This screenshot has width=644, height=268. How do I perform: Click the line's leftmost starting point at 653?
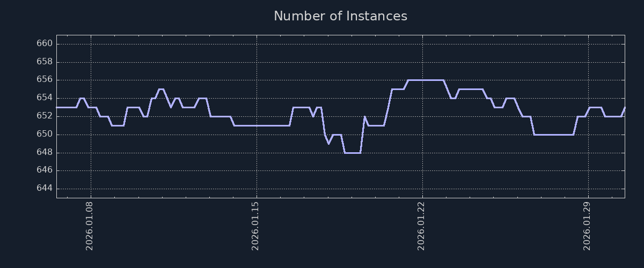point(57,107)
